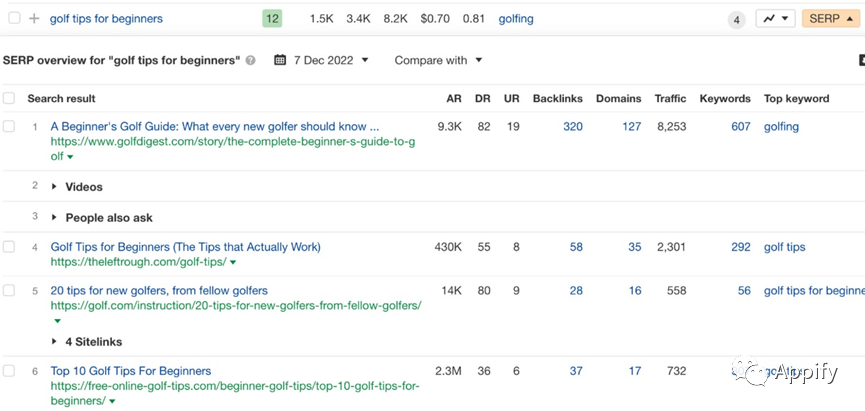865x411 pixels.
Task: Visit the theleftrough.com/golf-tips/ URL
Action: (x=138, y=262)
